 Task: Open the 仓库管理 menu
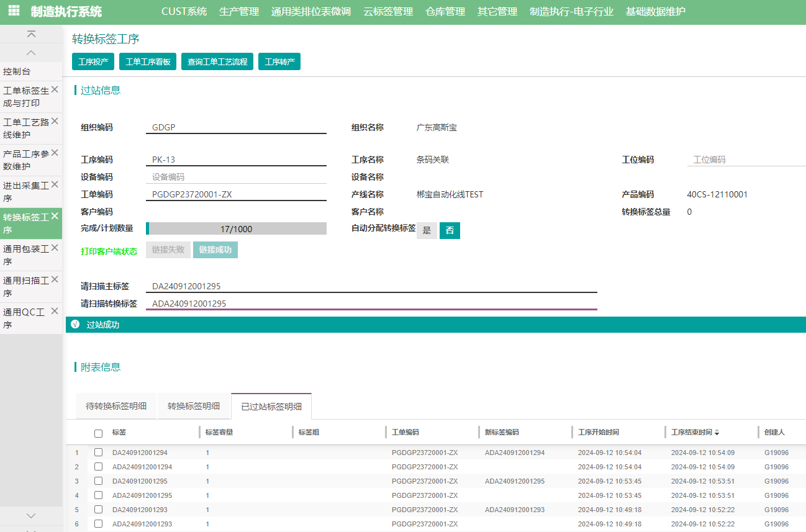(x=445, y=11)
